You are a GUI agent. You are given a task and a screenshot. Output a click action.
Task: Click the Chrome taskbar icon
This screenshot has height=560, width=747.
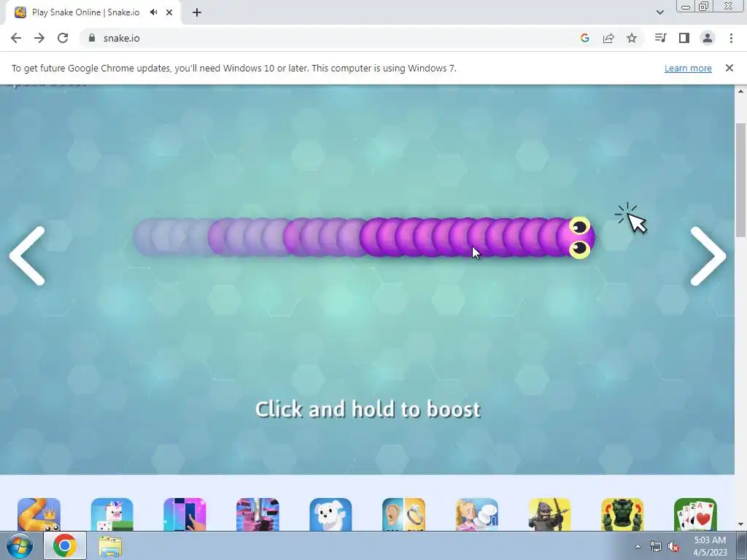pyautogui.click(x=65, y=545)
